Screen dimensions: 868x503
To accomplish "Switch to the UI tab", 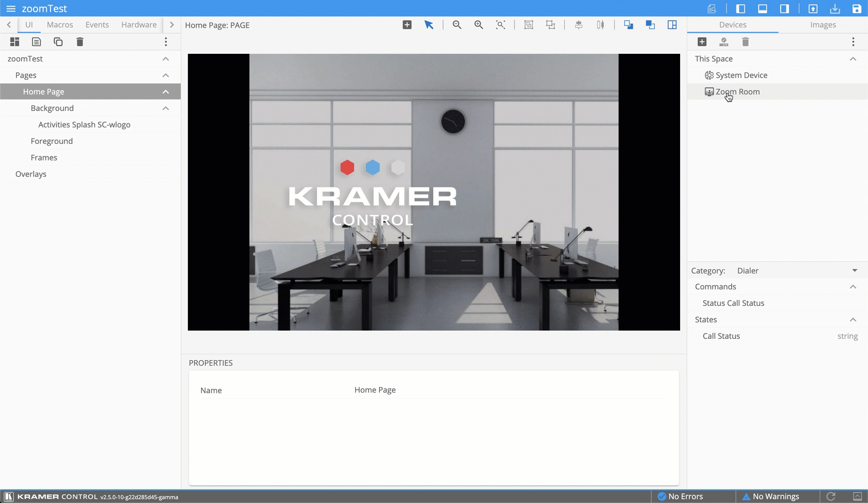I will (x=29, y=25).
